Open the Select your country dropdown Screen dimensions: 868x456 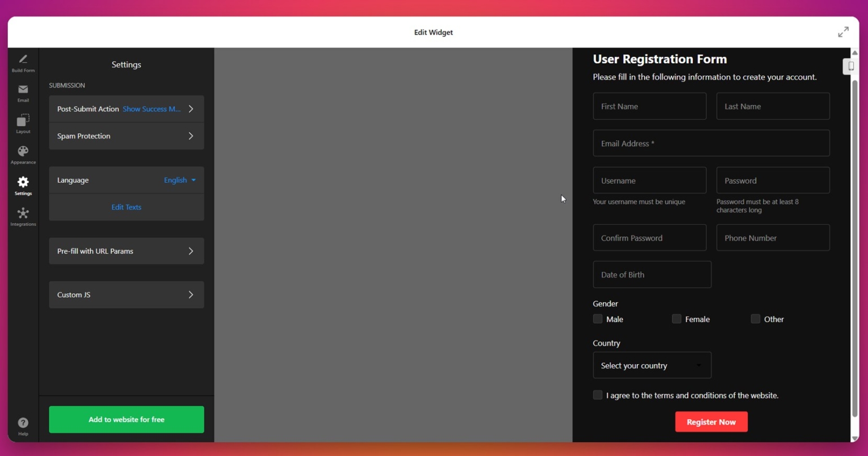click(x=652, y=365)
